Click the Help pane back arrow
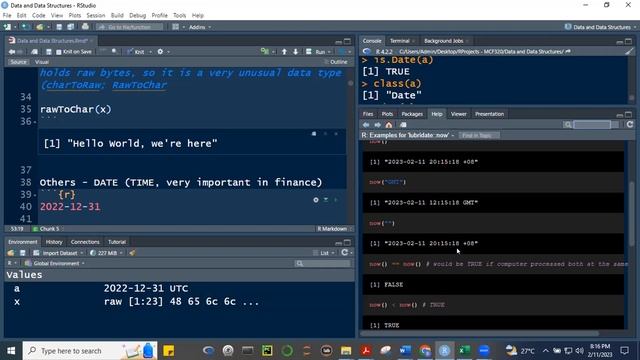The image size is (640, 360). pos(366,125)
